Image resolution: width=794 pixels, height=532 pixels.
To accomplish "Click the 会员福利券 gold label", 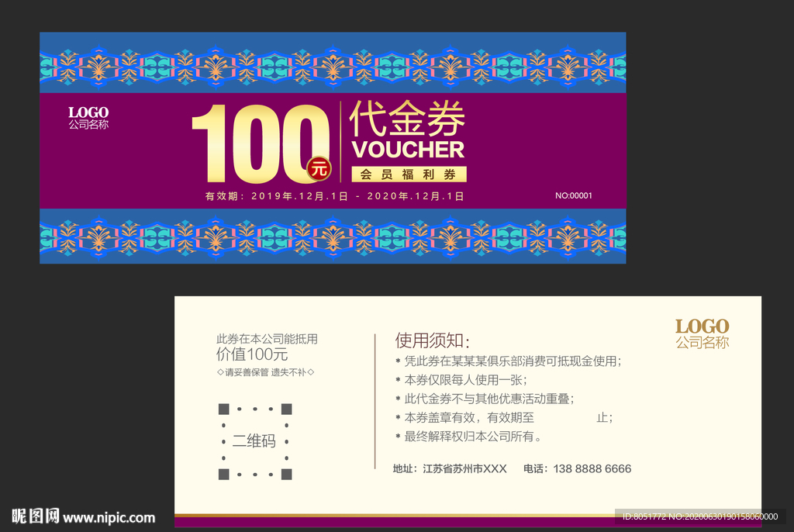I will pyautogui.click(x=409, y=174).
